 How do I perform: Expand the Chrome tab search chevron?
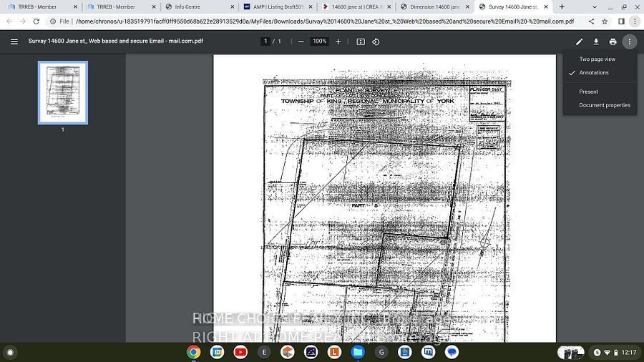(595, 6)
